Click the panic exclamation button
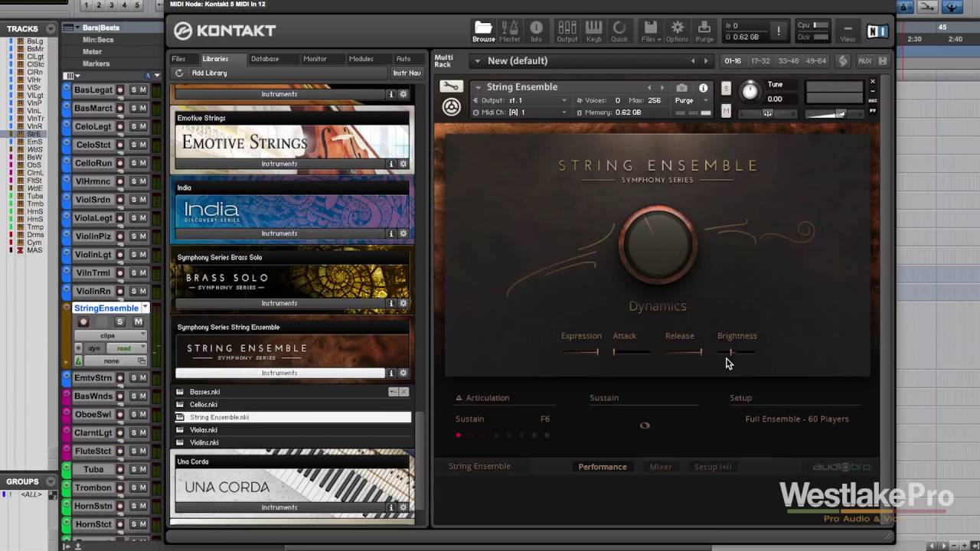The height and width of the screenshot is (551, 980). (x=779, y=31)
